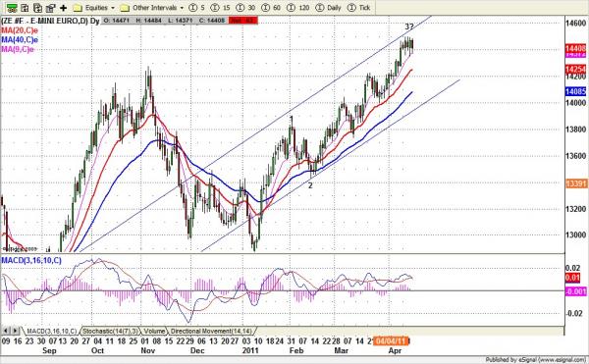Image resolution: width=589 pixels, height=364 pixels.
Task: Switch to the 120-minute interval
Action: [x=297, y=8]
